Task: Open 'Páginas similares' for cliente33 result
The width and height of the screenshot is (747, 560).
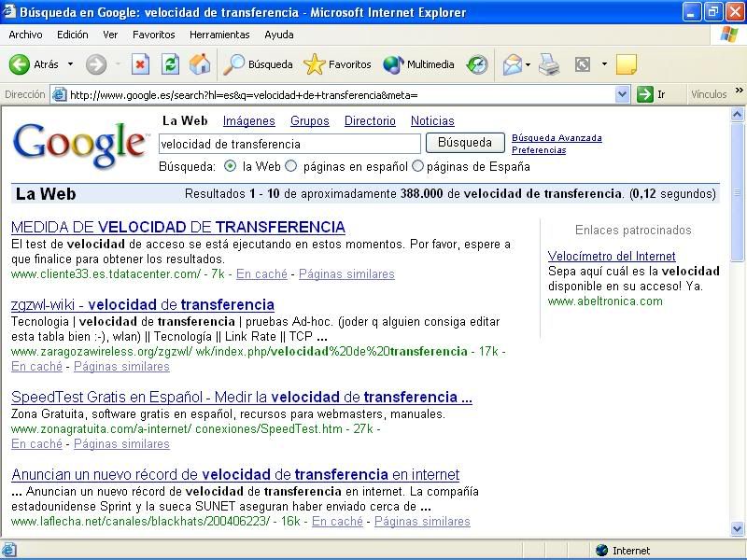Action: (346, 274)
